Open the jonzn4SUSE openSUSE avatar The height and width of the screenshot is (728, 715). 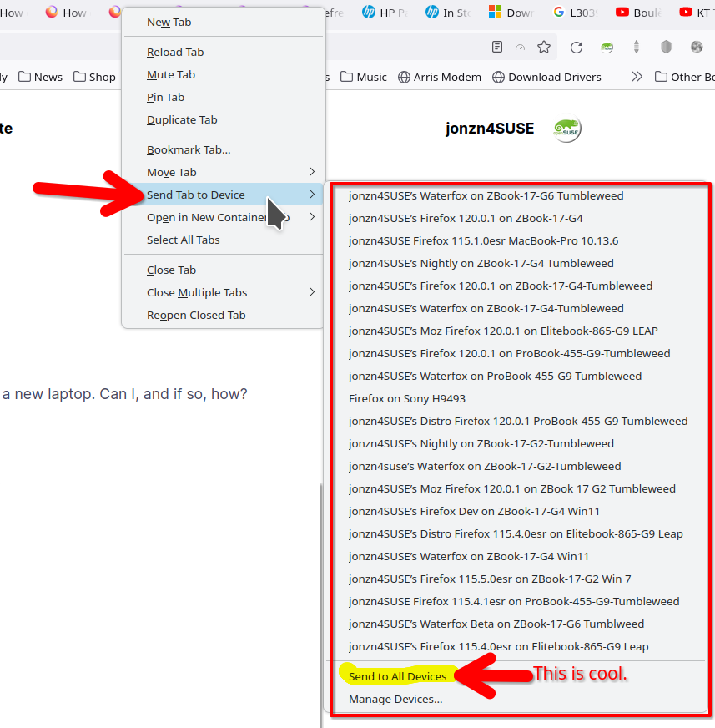pyautogui.click(x=566, y=129)
